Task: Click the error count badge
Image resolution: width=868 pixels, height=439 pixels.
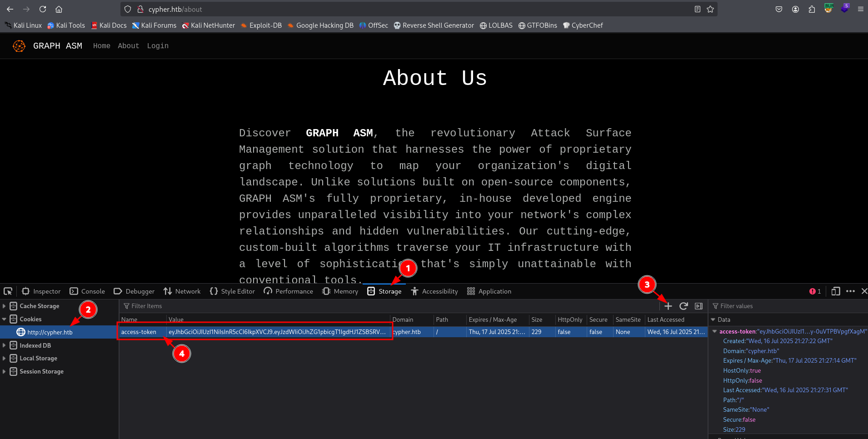Action: click(x=815, y=291)
